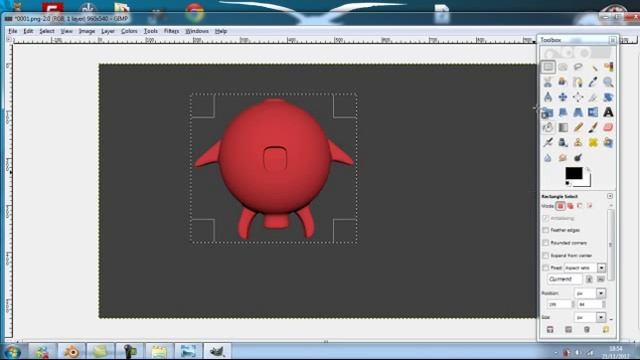Open the File menu
The height and width of the screenshot is (360, 640).
pyautogui.click(x=13, y=31)
